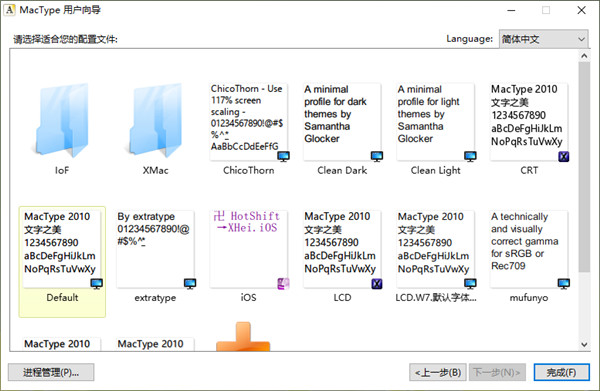Click the X badge icon on CRT
The image size is (600, 391).
click(564, 156)
